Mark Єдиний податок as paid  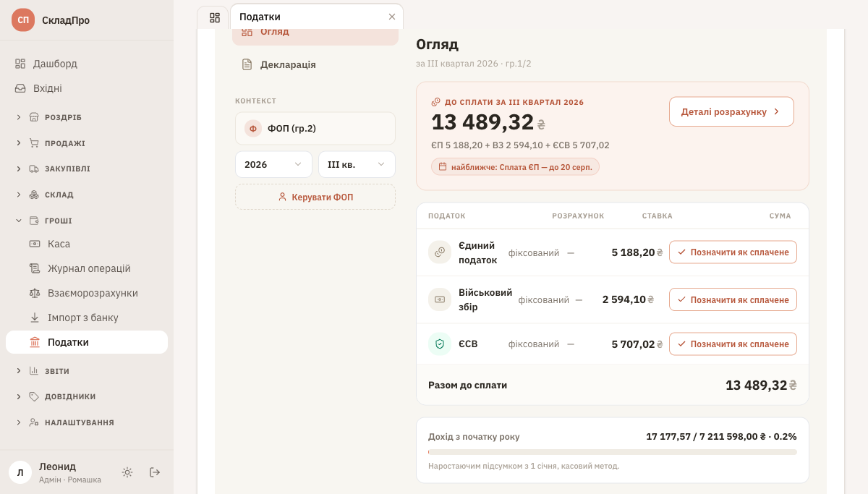(733, 252)
